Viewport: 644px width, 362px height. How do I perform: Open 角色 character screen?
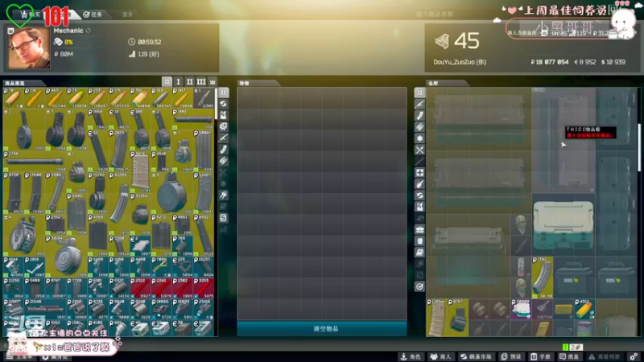click(x=411, y=356)
